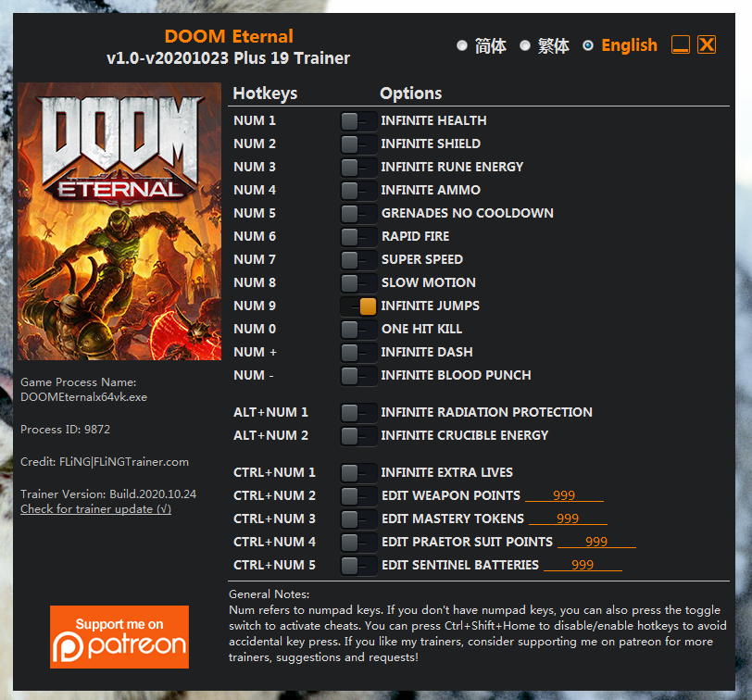
Task: Turn on Edit Sentinel Batteries toggle
Action: [x=358, y=566]
